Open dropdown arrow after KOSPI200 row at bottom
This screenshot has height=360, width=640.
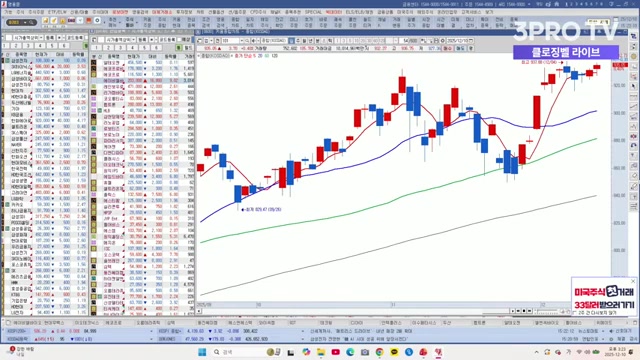tap(151, 331)
